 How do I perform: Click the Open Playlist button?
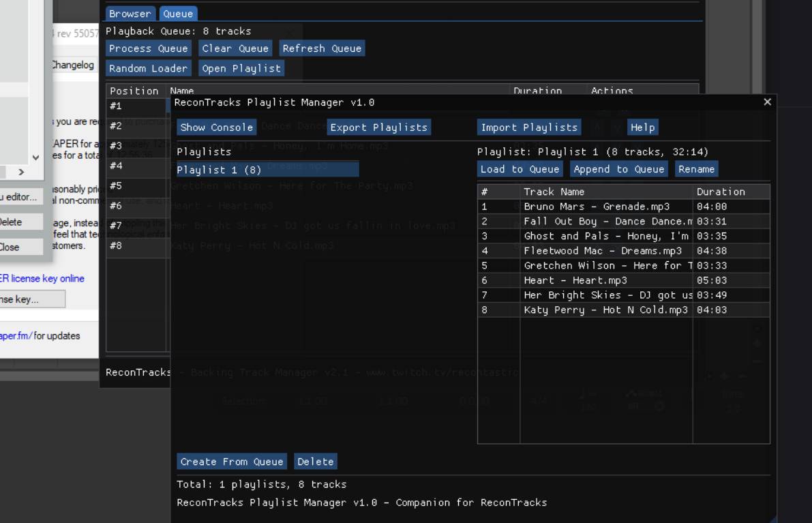[241, 68]
